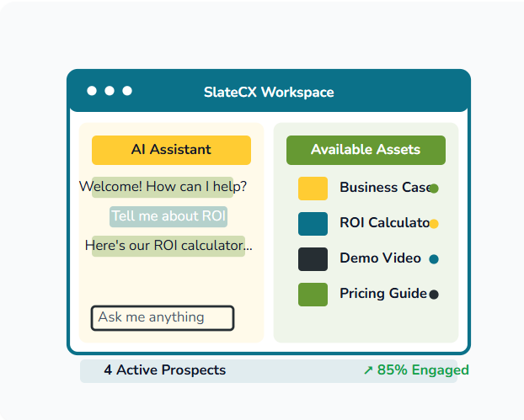Select the Available Assets panel header

[366, 150]
